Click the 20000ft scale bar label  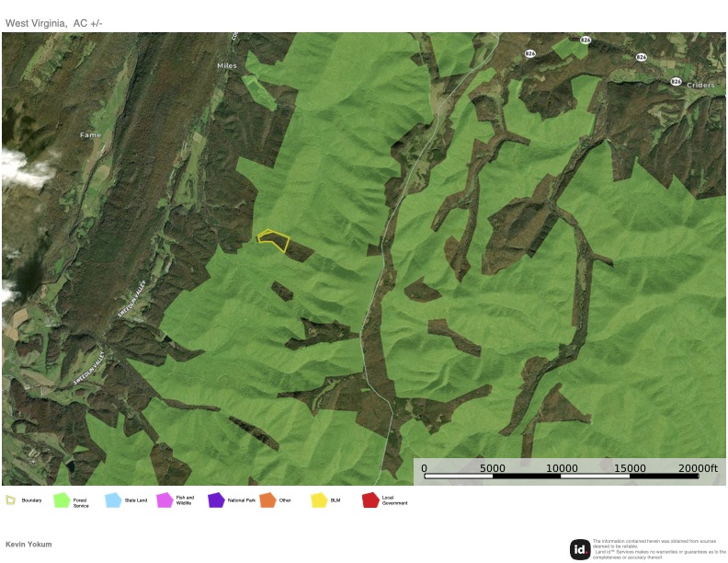pyautogui.click(x=698, y=468)
